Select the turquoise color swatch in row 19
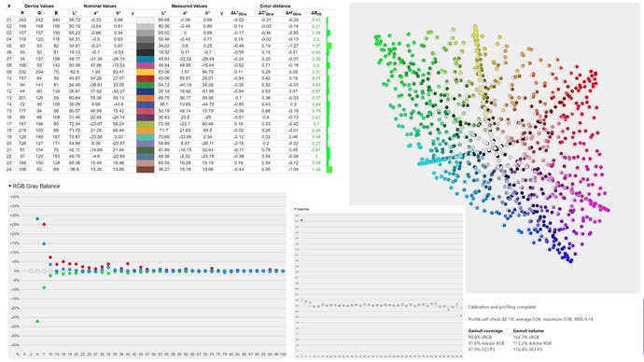The image size is (644, 362). click(145, 136)
